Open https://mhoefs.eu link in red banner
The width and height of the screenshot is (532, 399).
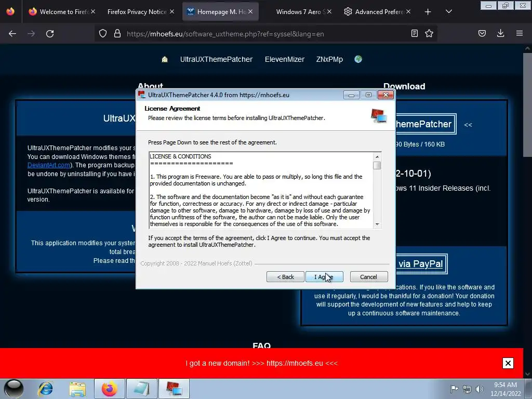point(295,363)
